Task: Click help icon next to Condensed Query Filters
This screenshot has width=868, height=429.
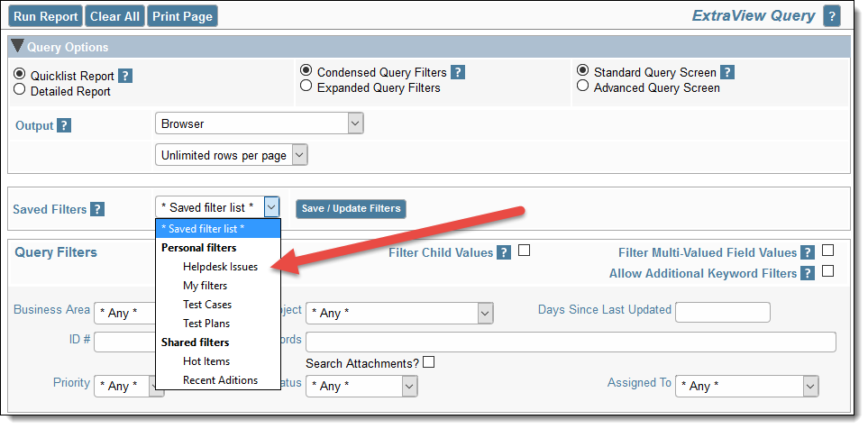Action: coord(457,72)
